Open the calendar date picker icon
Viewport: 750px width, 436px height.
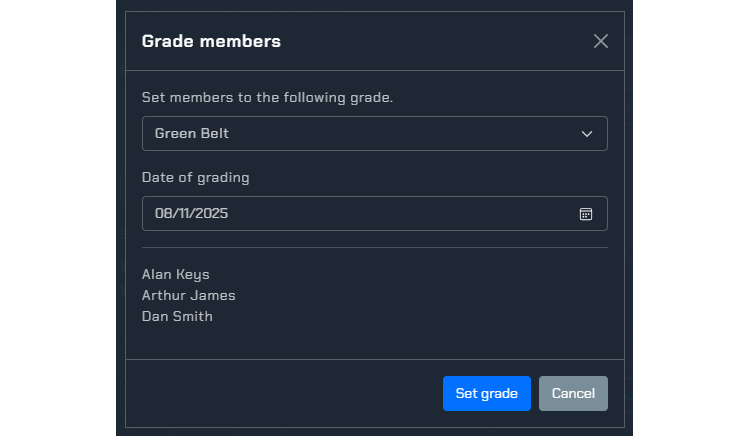[x=586, y=214]
